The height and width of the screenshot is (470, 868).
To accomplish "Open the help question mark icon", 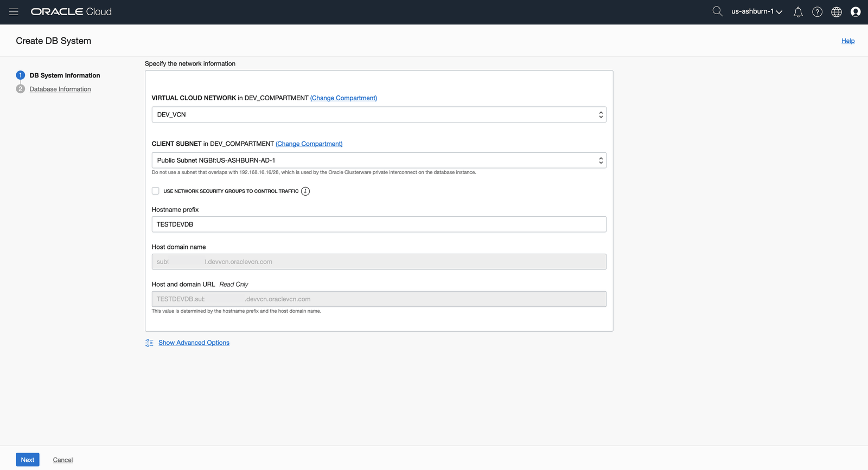I will click(x=817, y=12).
